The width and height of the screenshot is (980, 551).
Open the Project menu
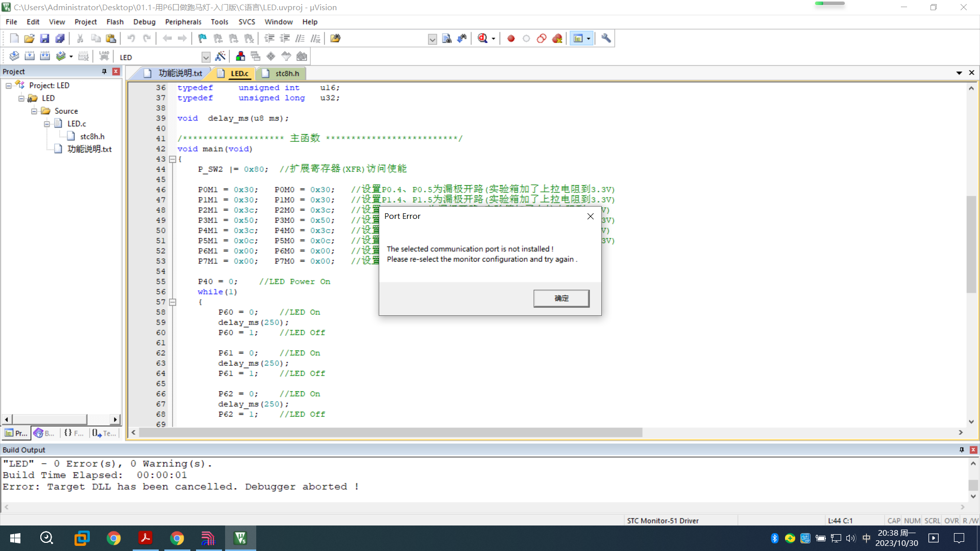click(85, 22)
